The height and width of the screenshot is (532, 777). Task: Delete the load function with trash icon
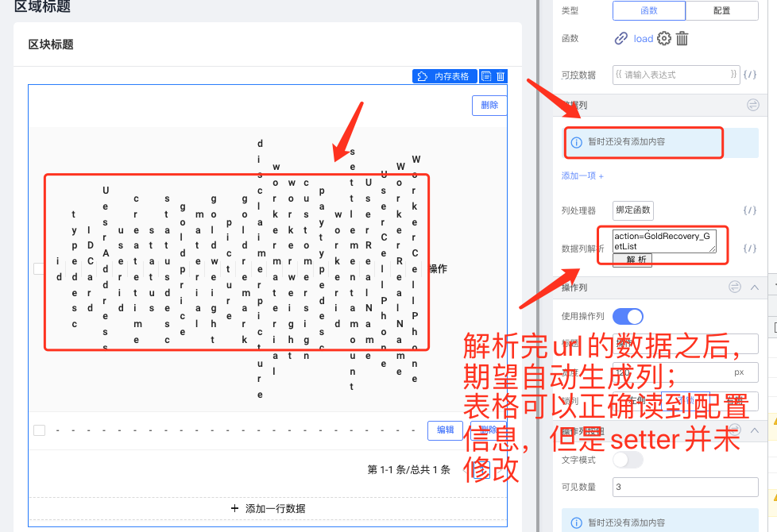[682, 38]
